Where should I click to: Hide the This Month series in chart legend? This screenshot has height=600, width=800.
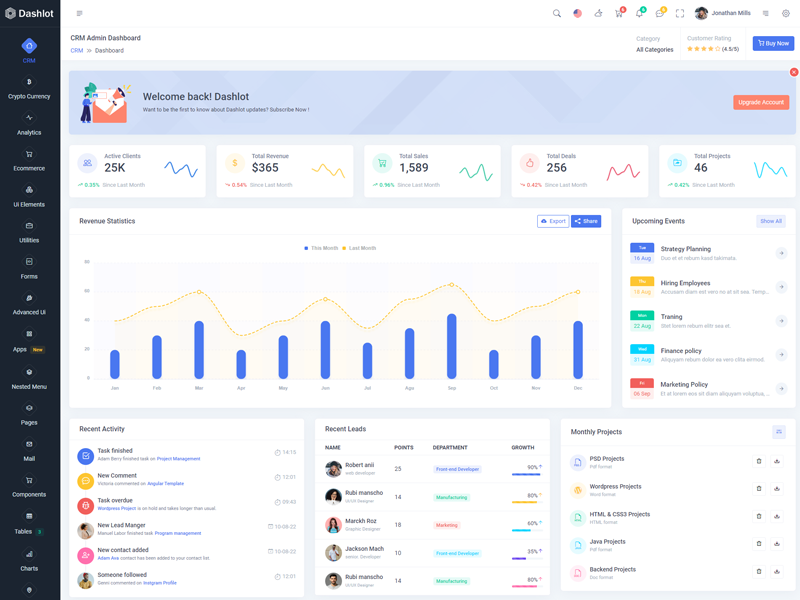pos(321,248)
